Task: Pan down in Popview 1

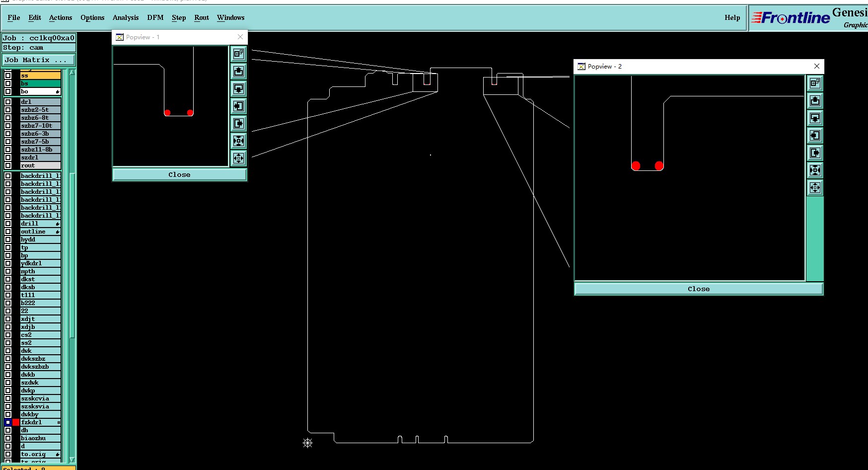Action: coord(239,88)
